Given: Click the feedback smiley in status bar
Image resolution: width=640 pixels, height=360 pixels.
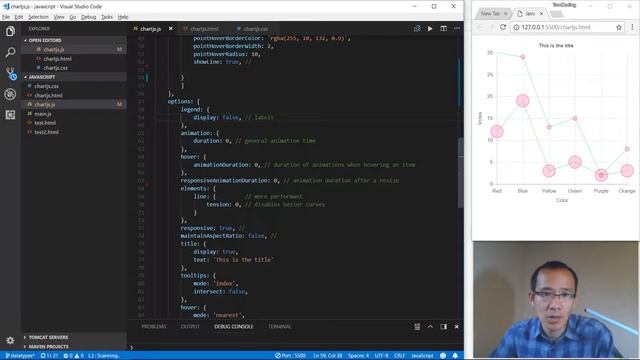Looking at the screenshot, I should (x=443, y=356).
